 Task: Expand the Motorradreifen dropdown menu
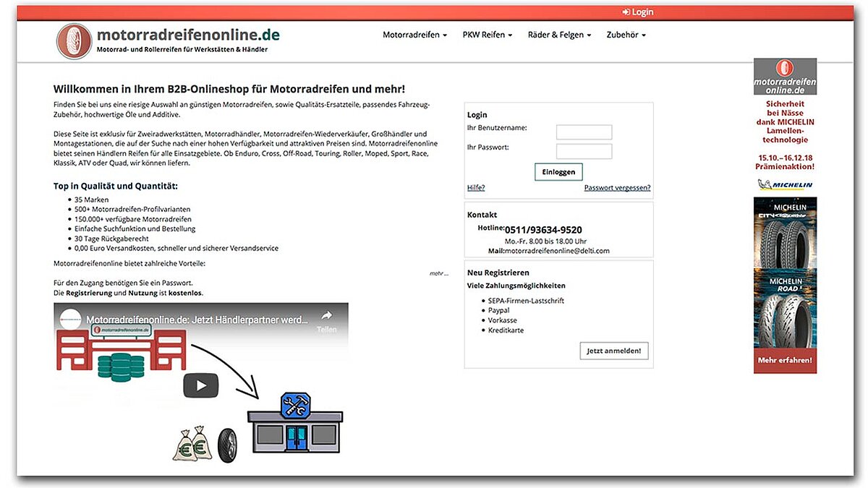click(414, 35)
